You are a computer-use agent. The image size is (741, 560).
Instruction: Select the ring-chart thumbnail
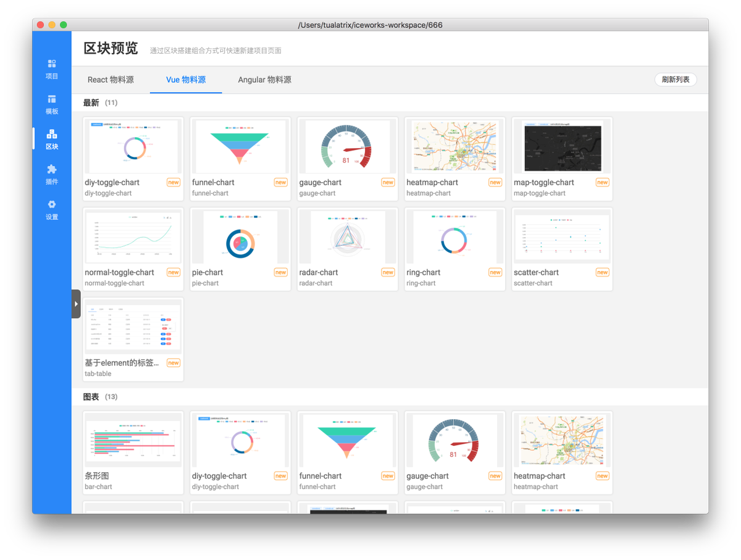click(x=455, y=236)
